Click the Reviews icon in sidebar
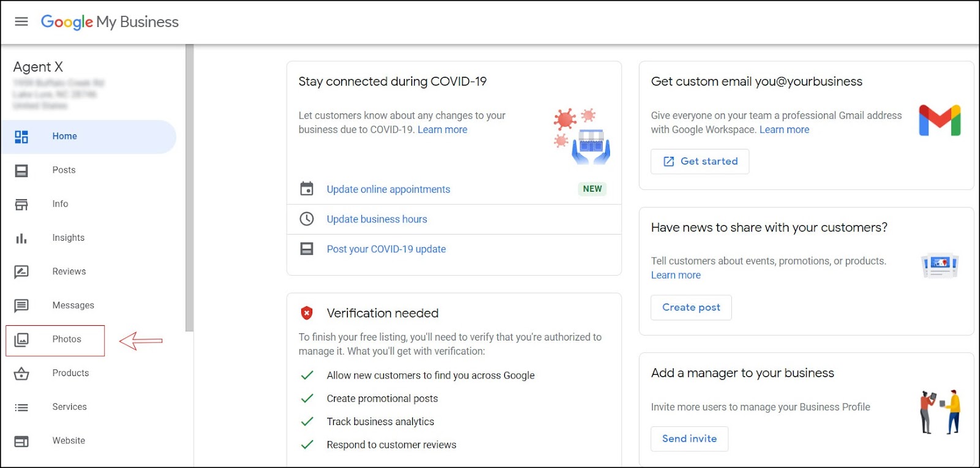This screenshot has width=980, height=468. tap(21, 272)
